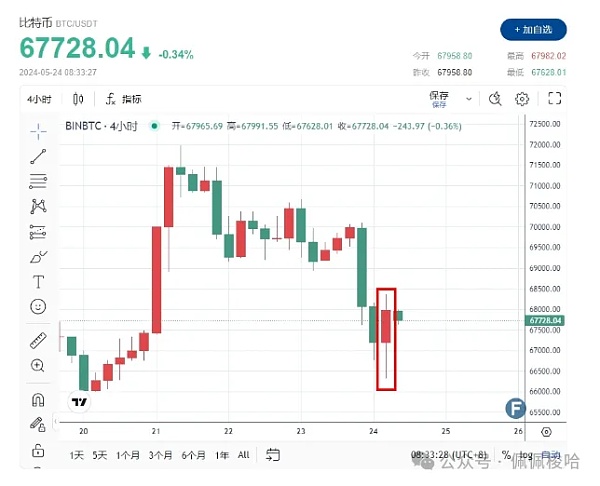Toggle magnet snap mode
The width and height of the screenshot is (600, 486).
(38, 400)
